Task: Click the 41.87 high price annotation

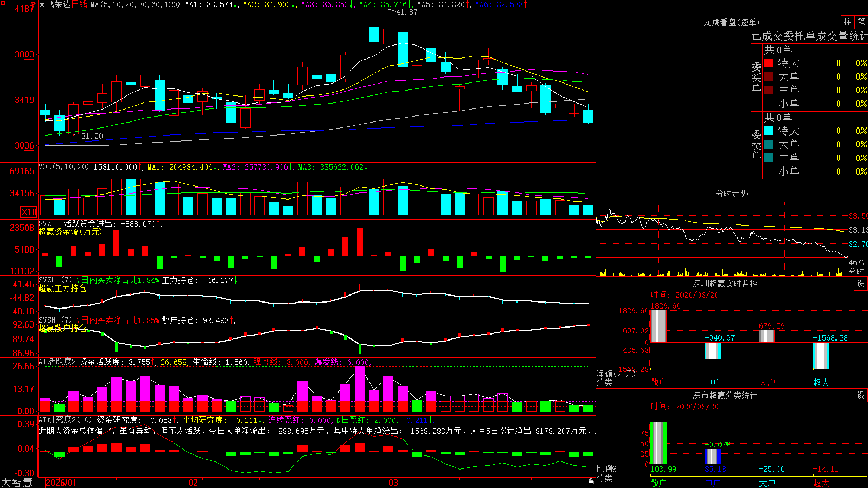Action: point(407,12)
